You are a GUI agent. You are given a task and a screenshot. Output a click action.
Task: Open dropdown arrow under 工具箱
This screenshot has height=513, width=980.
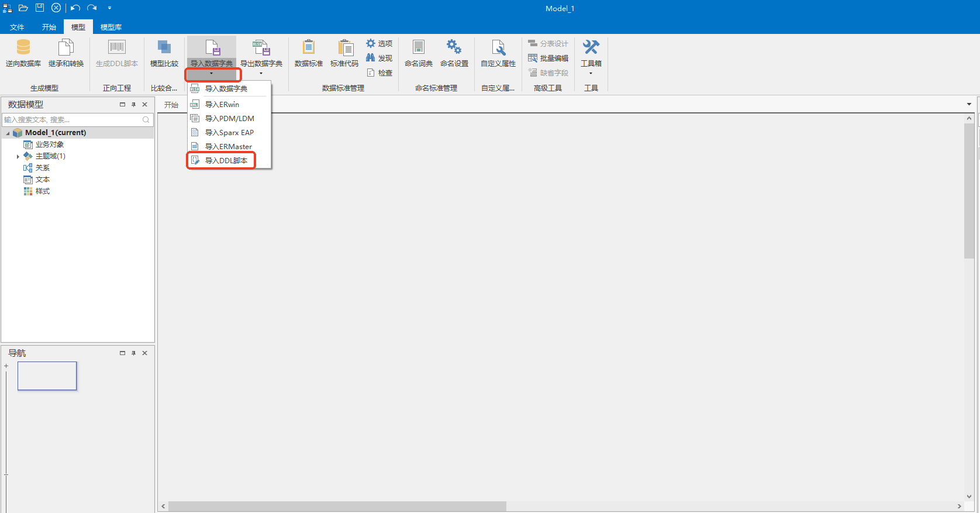click(591, 74)
